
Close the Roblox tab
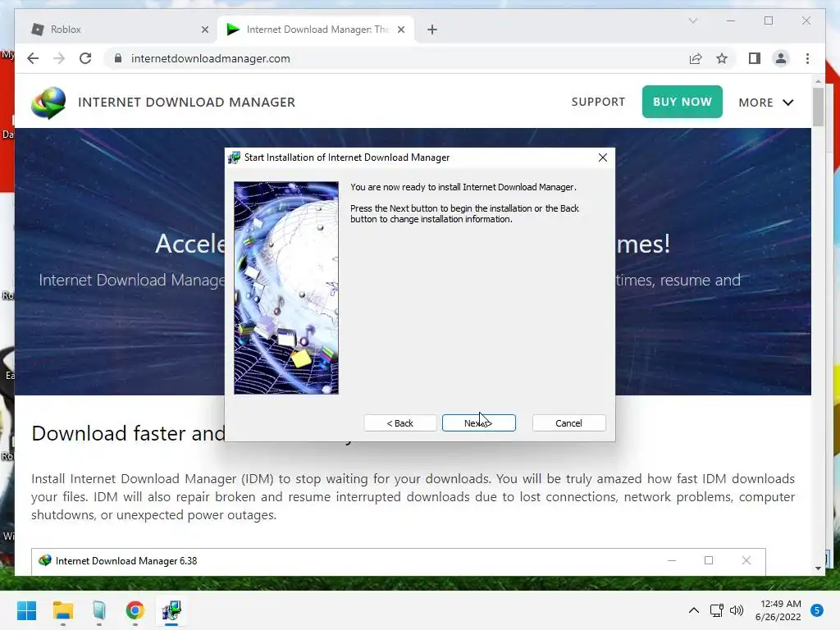(x=204, y=30)
